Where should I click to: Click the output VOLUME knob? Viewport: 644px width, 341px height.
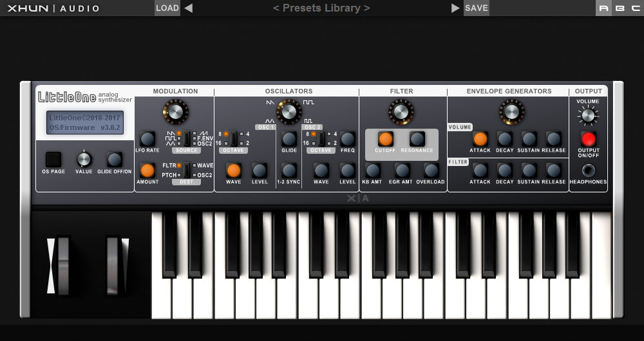tap(588, 116)
